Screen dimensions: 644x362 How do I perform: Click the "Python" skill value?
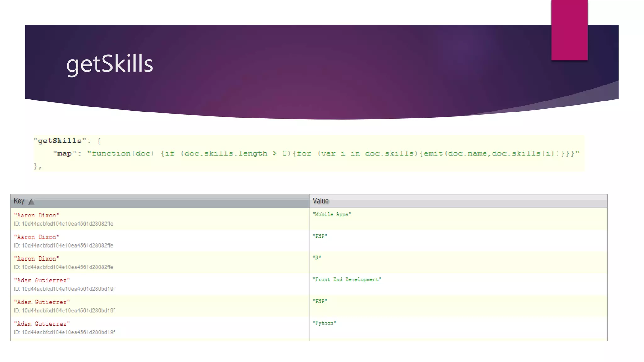click(324, 323)
